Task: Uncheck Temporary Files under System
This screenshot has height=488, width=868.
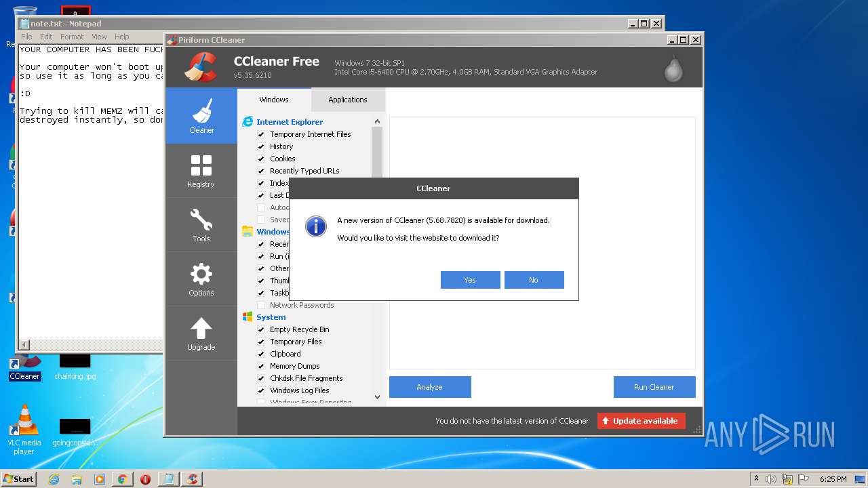Action: (x=261, y=342)
